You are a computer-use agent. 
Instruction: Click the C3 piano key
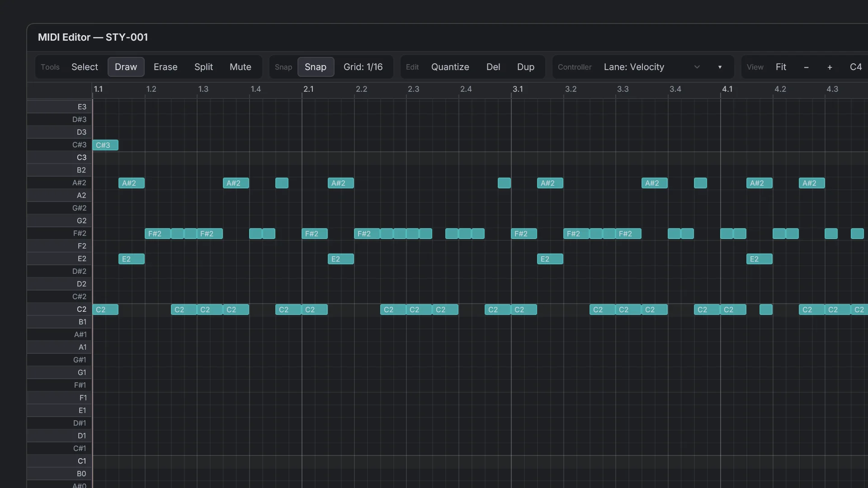coord(59,157)
